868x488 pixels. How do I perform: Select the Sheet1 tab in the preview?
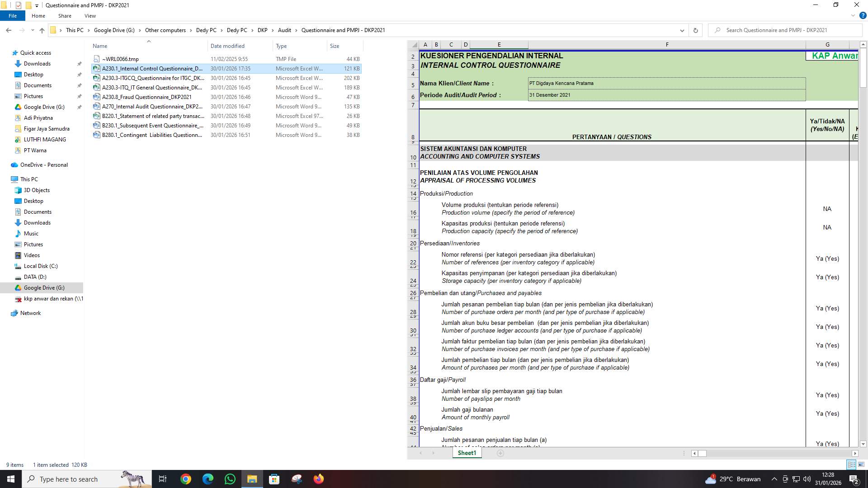(x=467, y=452)
